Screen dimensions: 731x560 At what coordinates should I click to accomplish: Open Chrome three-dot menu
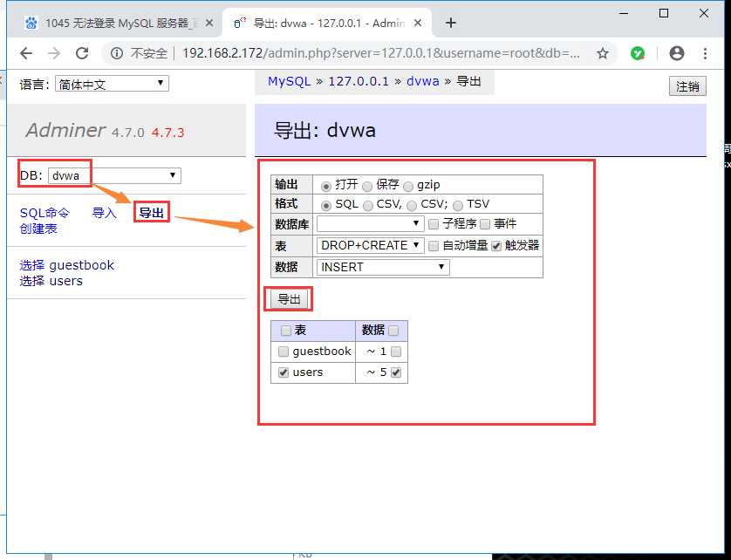pos(705,53)
